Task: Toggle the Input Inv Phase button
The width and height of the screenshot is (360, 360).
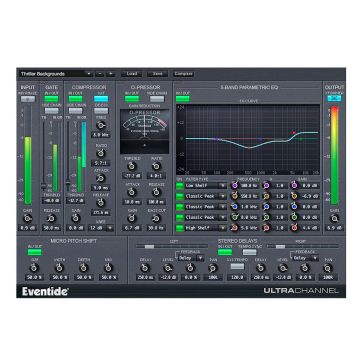Action: coord(28,99)
